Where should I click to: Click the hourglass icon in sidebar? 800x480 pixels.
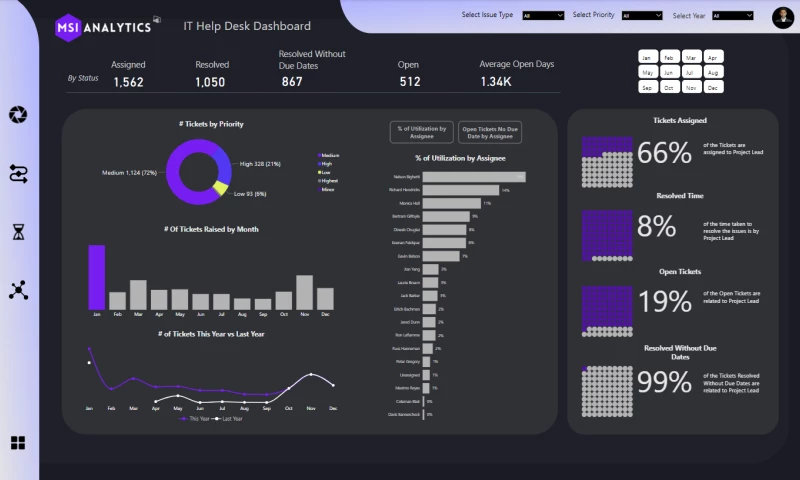click(18, 232)
